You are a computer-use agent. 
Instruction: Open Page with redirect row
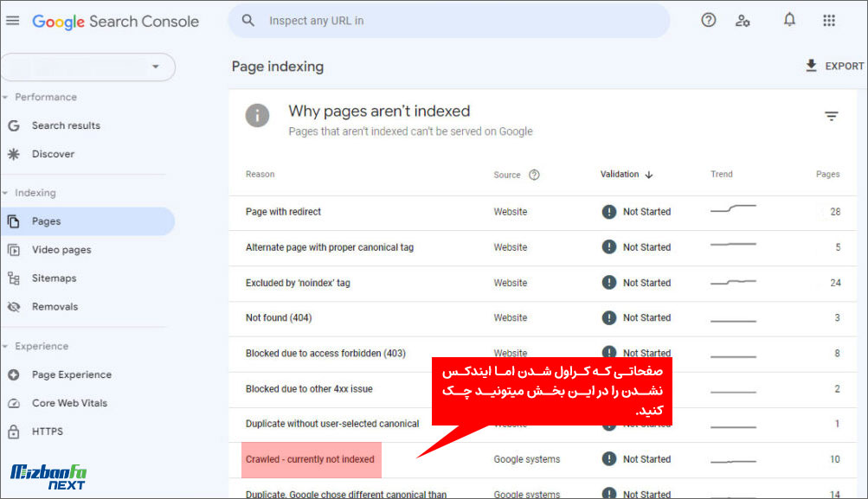(x=543, y=212)
